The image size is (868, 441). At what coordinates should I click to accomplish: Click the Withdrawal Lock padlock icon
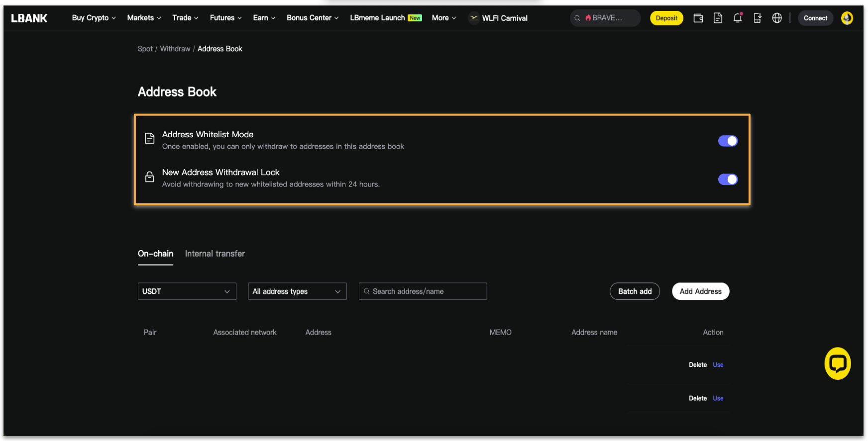coord(149,176)
